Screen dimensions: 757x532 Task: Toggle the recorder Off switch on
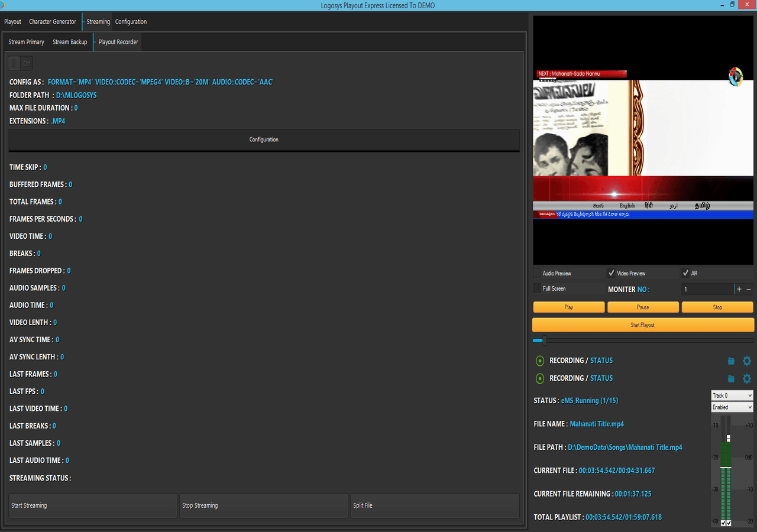point(21,63)
